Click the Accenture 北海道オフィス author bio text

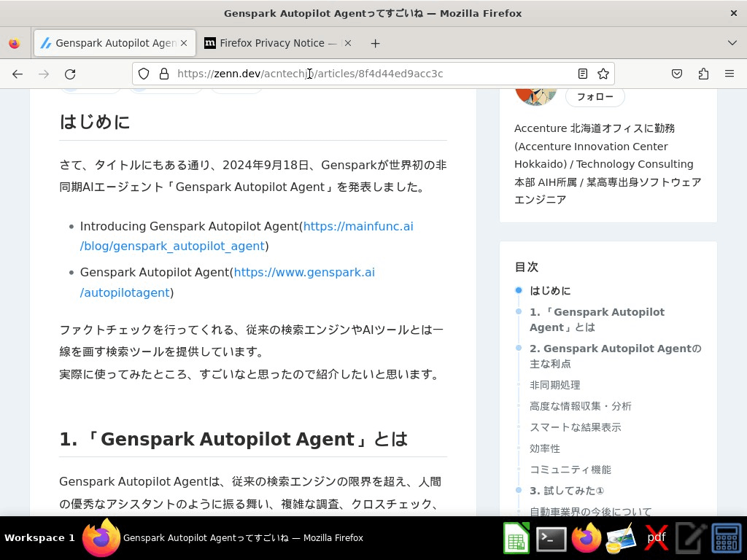pos(608,164)
